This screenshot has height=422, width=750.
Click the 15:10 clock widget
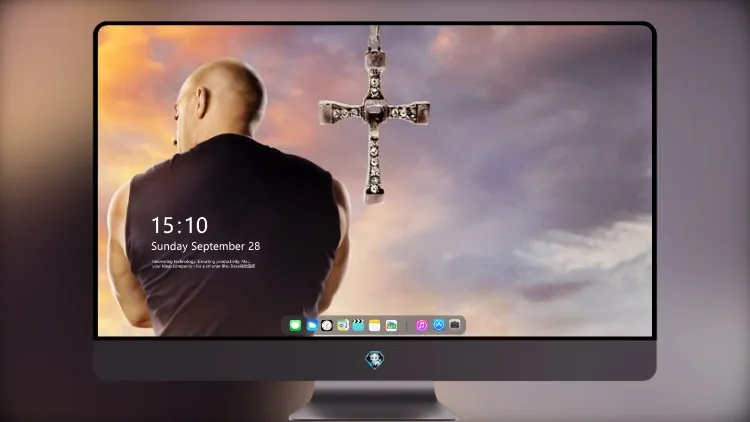tap(179, 225)
